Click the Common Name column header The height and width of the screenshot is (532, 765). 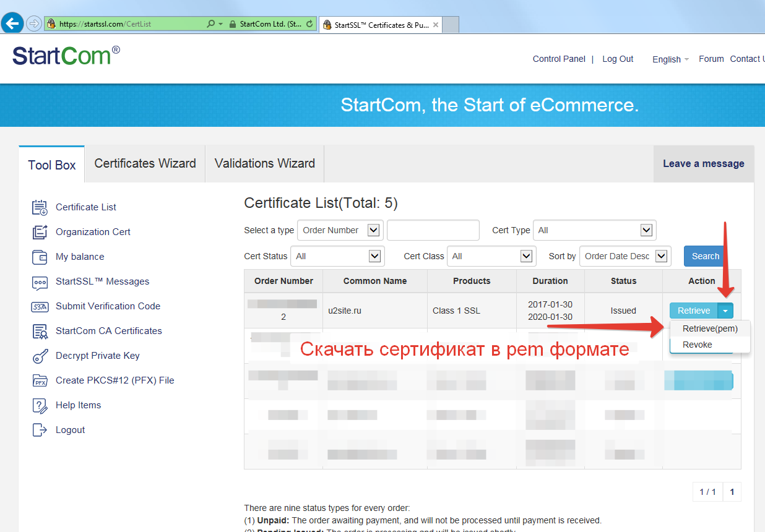point(375,281)
